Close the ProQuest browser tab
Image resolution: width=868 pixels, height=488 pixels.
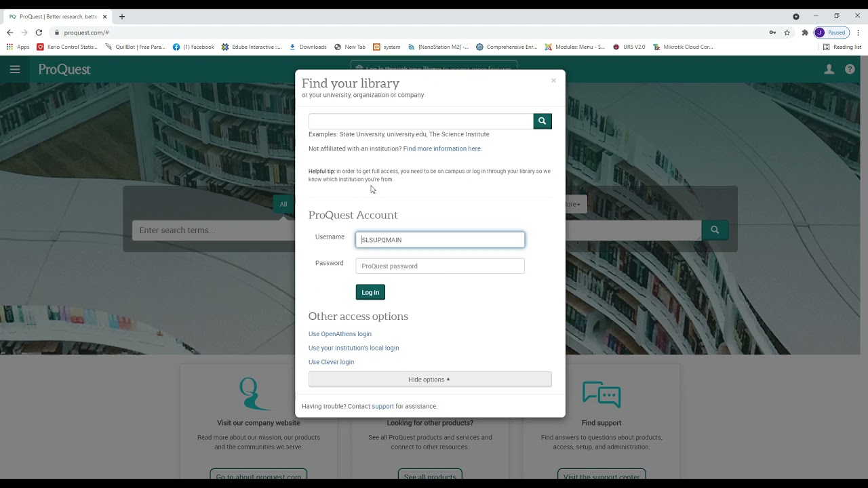pyautogui.click(x=105, y=16)
